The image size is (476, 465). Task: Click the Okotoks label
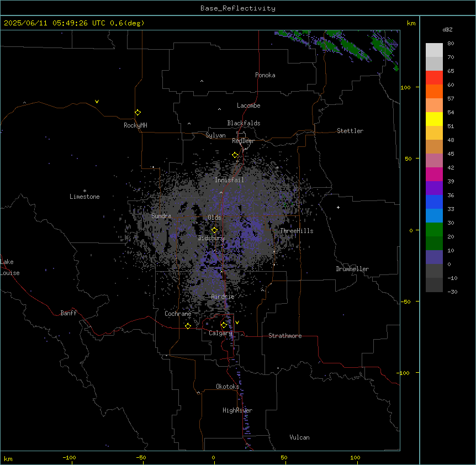(x=228, y=387)
